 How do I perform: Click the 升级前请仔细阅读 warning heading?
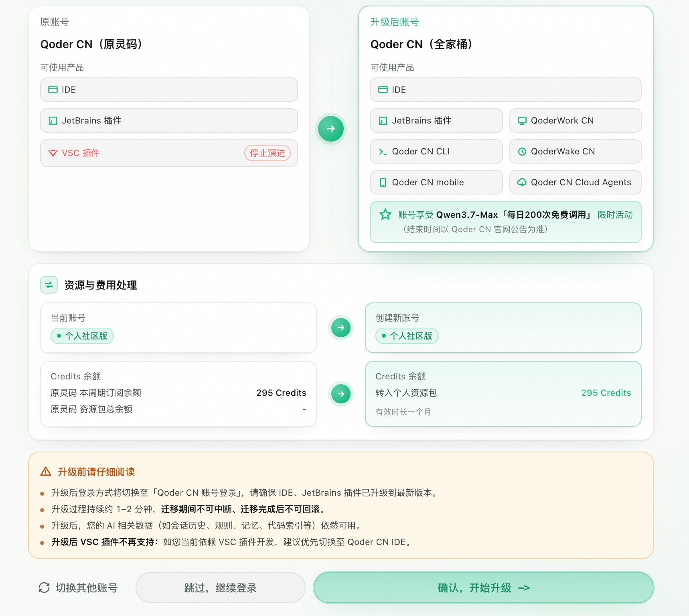(96, 472)
